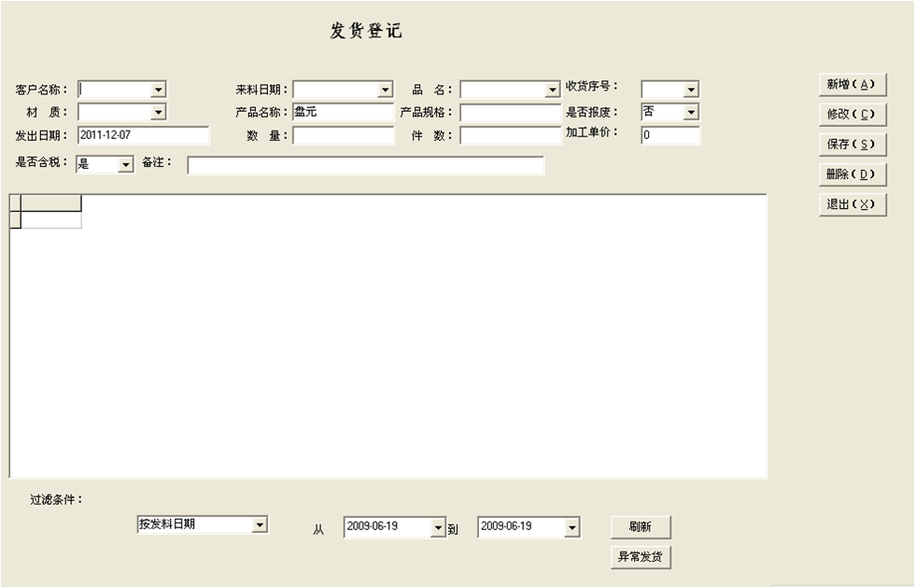Image resolution: width=915 pixels, height=588 pixels.
Task: Focus the 发出日期 field showing 2011-12-07
Action: [x=143, y=135]
